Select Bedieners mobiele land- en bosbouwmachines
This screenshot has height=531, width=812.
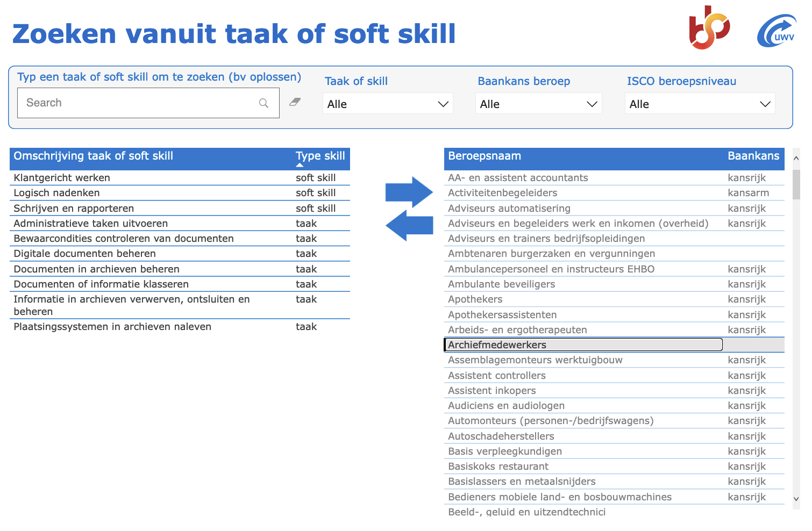tap(614, 497)
